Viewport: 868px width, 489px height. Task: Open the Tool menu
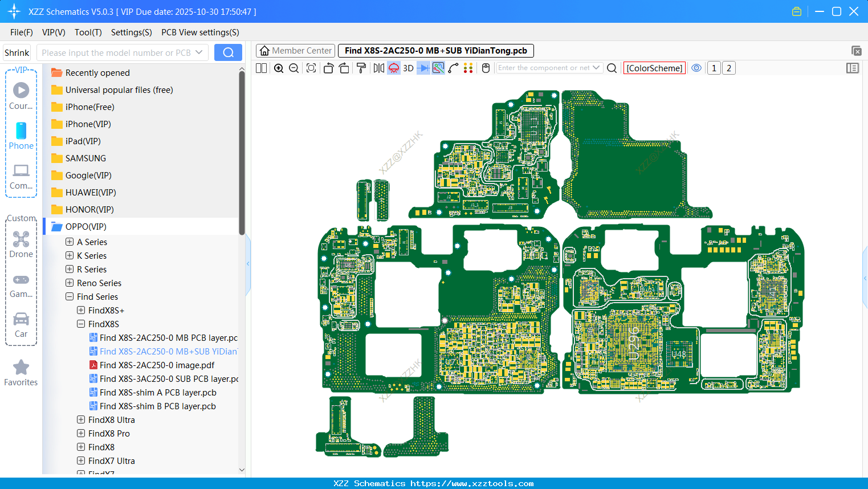coord(88,32)
